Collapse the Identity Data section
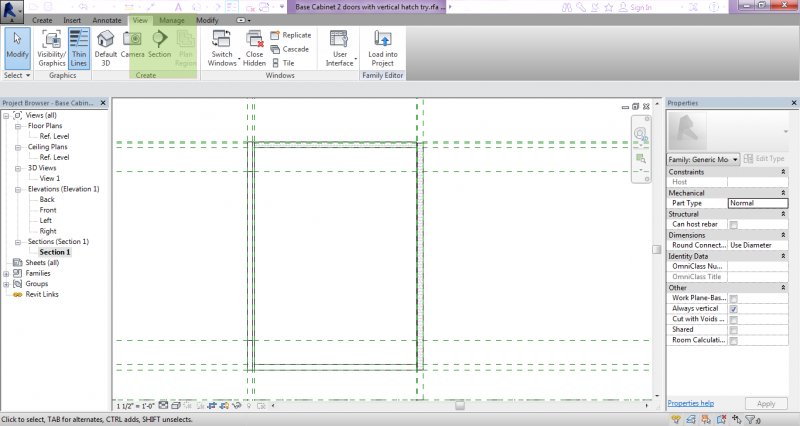 783,256
